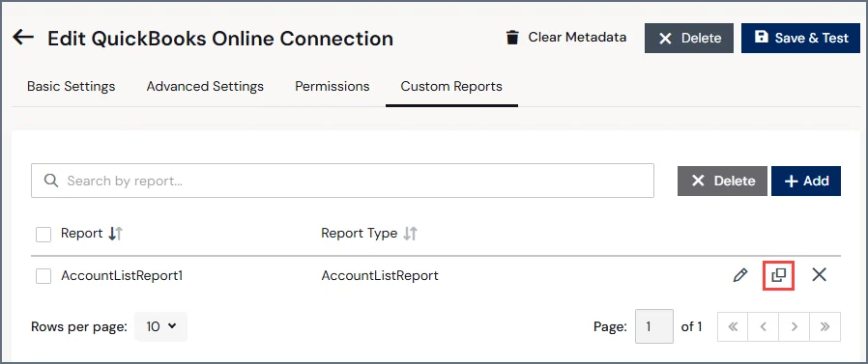Click Clear Metadata
Viewport: 868px width, 364px height.
tap(565, 38)
